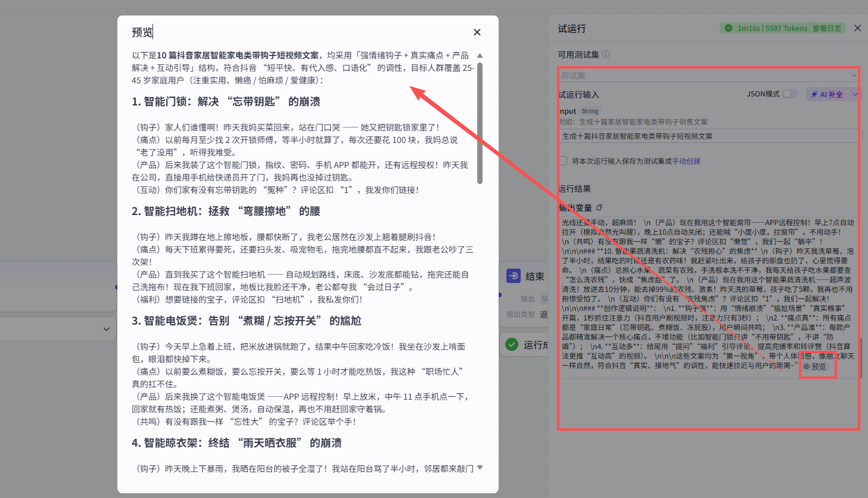Close the 预览 preview dialog

(x=477, y=32)
